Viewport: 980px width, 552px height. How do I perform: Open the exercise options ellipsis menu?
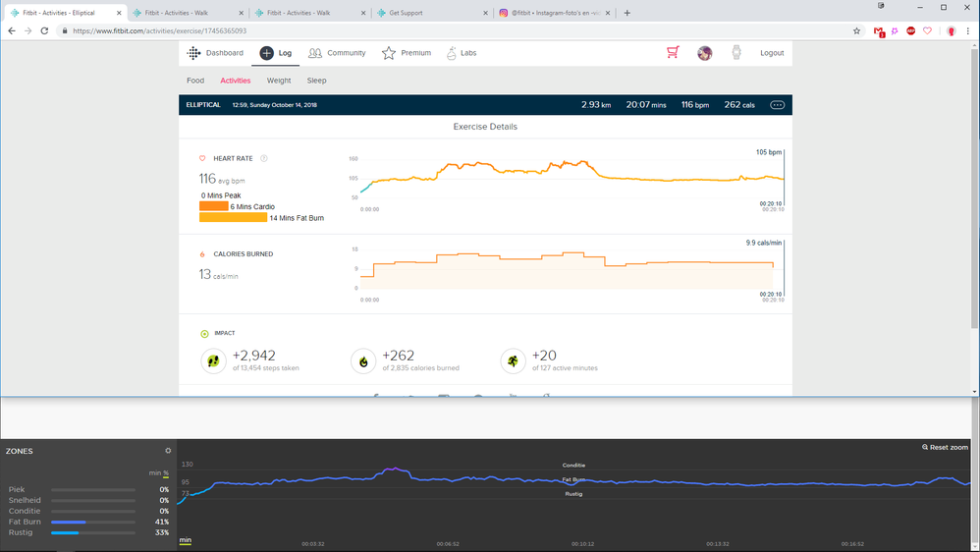[x=777, y=105]
